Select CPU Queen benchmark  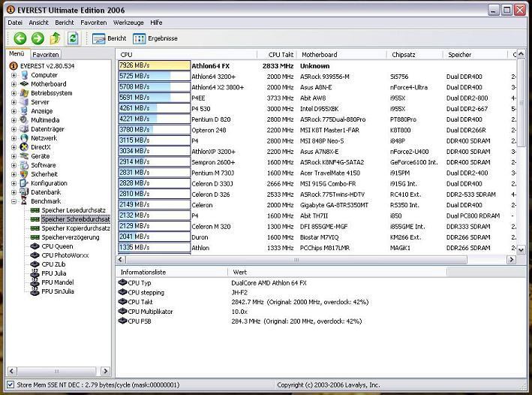(57, 246)
